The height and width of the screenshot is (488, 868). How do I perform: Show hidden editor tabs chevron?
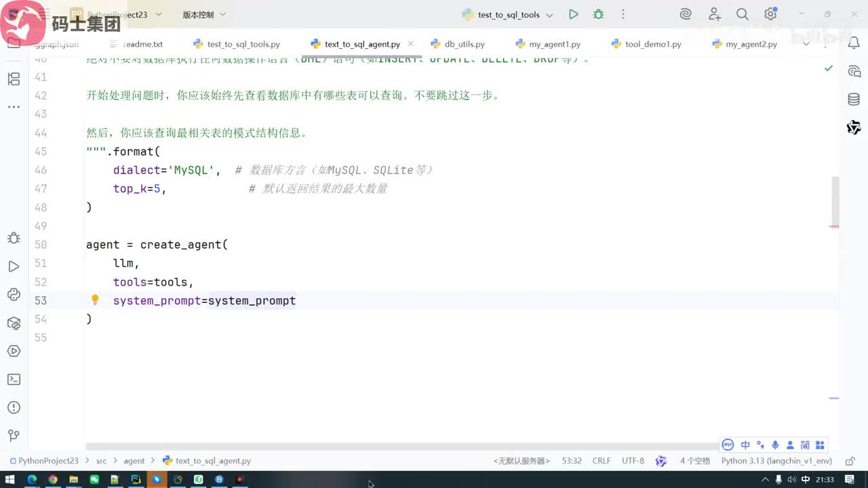point(806,44)
